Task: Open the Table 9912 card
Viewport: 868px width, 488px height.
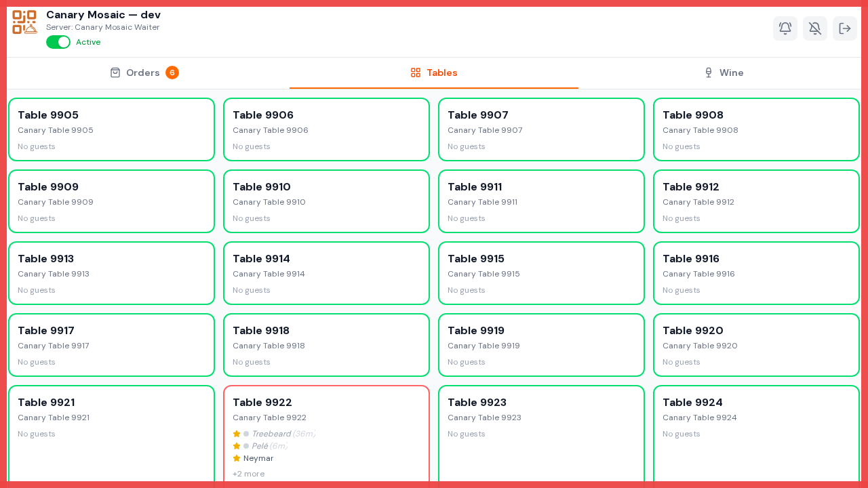Action: click(756, 201)
